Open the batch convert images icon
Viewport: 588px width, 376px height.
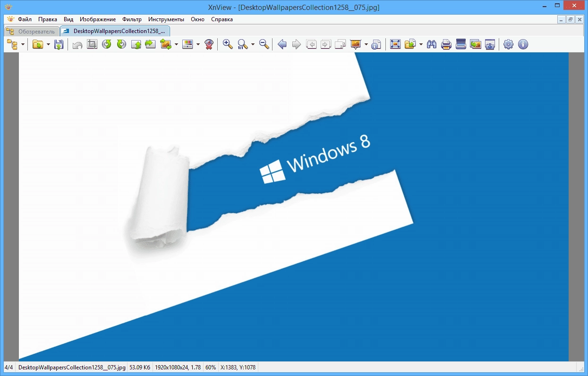pos(476,44)
